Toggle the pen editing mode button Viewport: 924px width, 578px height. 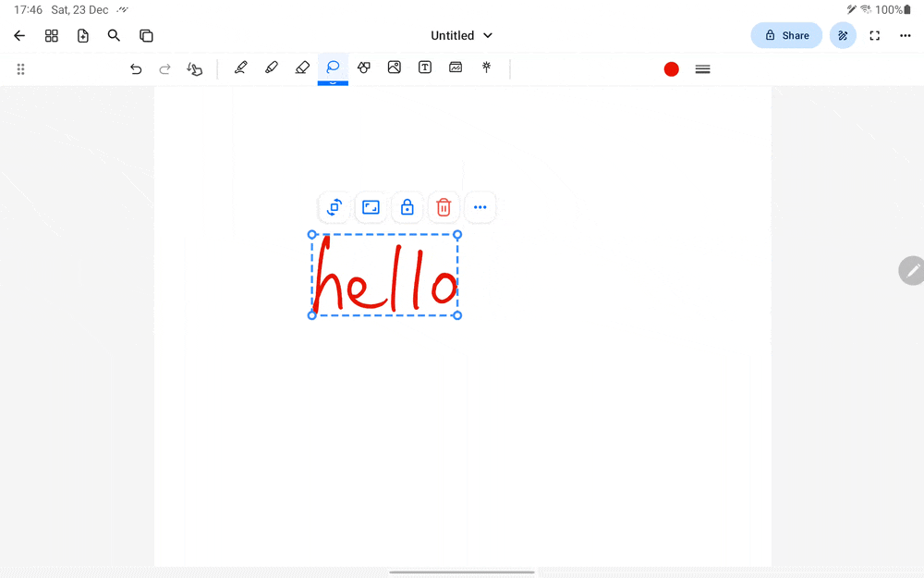tap(843, 35)
